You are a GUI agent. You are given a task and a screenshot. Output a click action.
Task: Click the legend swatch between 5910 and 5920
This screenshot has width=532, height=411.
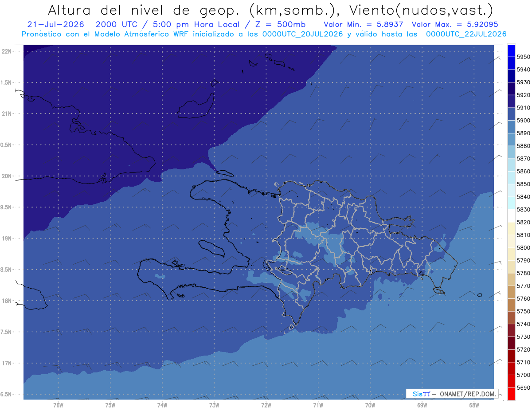coord(511,102)
